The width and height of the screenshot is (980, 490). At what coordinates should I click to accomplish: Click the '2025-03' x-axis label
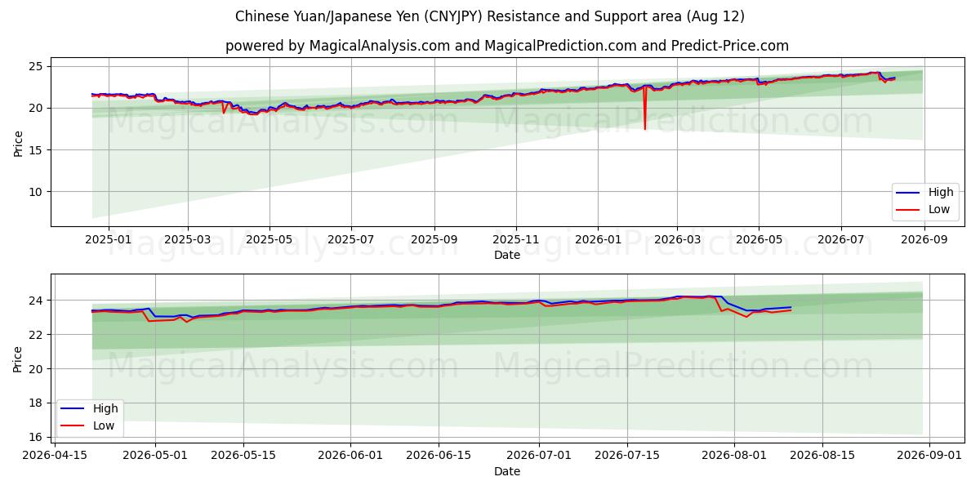[188, 239]
